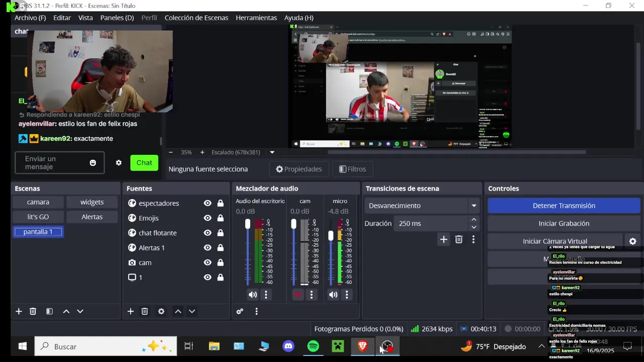The image size is (644, 362).
Task: Zoom in preview with plus icon
Action: click(x=202, y=152)
